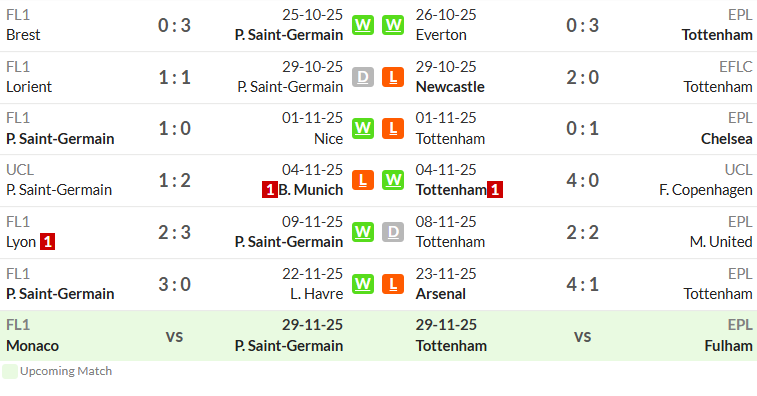Click the 4:1 score of Arsenal vs Tottenham
757x396 pixels.
click(x=582, y=284)
